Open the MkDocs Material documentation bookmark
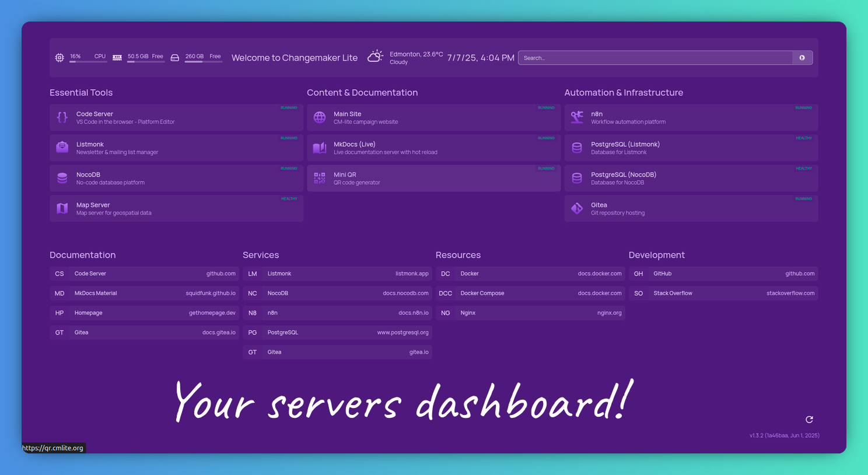The width and height of the screenshot is (868, 475). point(144,293)
